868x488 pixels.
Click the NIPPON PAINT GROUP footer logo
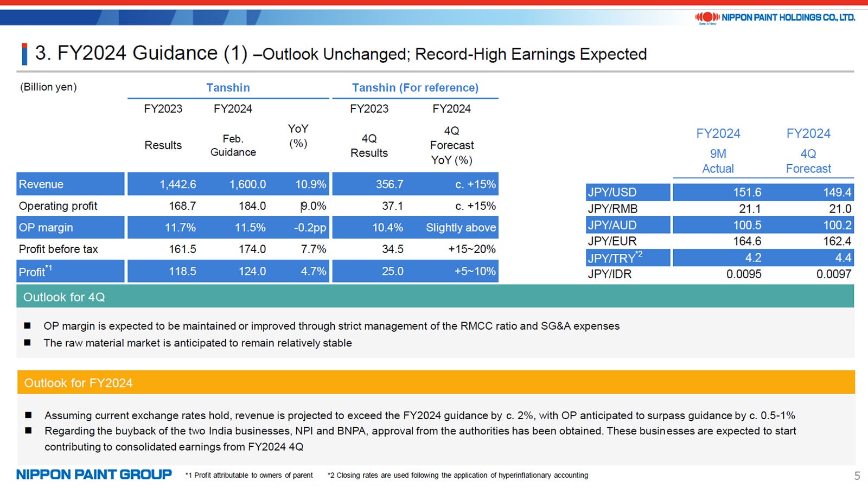[x=94, y=474]
